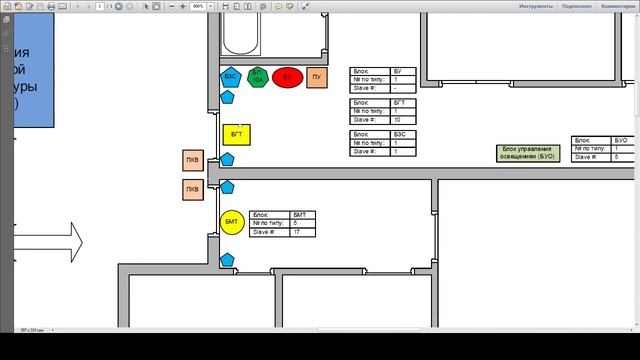Image resolution: width=640 pixels, height=360 pixels.
Task: Zoom out with the minus button
Action: 172,6
